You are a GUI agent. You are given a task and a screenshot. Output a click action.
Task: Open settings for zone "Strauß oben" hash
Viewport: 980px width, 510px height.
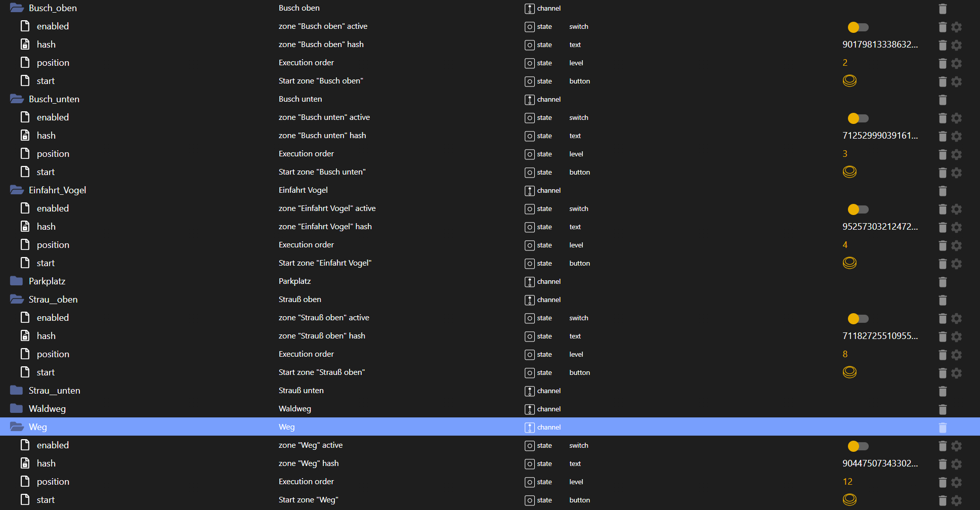[956, 336]
